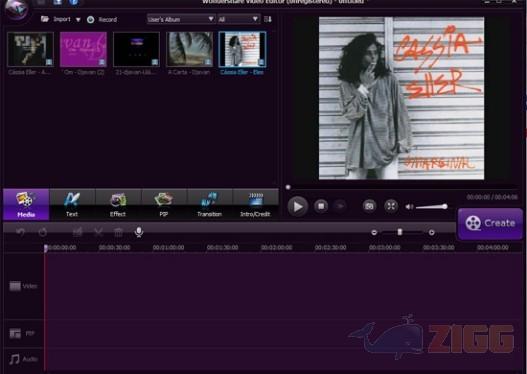Image resolution: width=527 pixels, height=374 pixels.
Task: Click the preview volume slider
Action: [432, 207]
